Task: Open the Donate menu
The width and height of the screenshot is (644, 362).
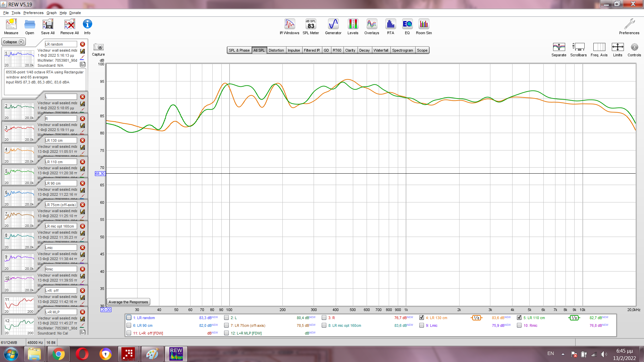Action: coord(75,13)
